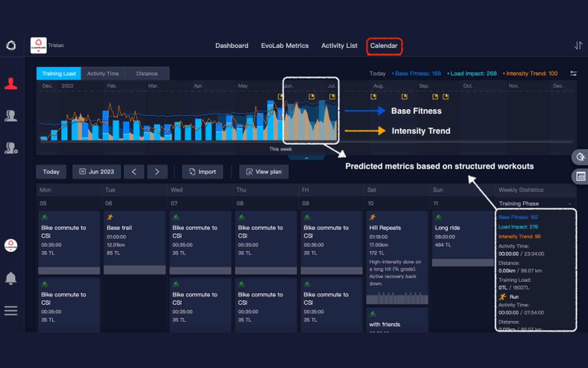Click the floating workout builder icon

point(580,157)
